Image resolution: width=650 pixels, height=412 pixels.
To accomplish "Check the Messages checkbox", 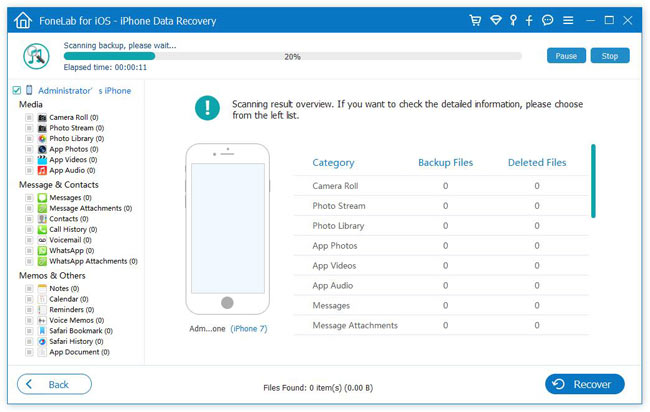I will coord(29,198).
